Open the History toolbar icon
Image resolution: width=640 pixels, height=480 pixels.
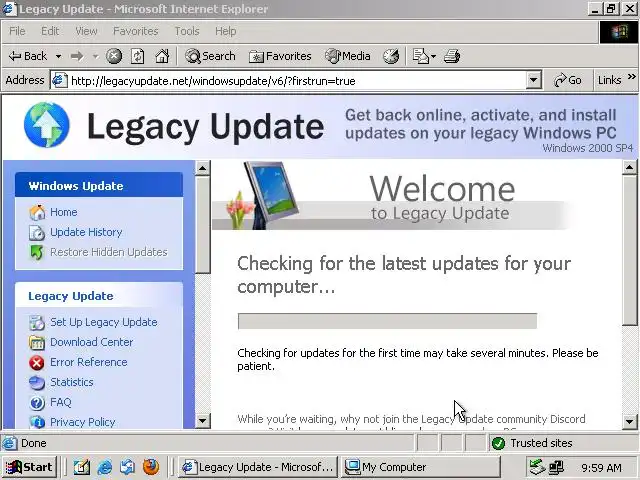391,56
